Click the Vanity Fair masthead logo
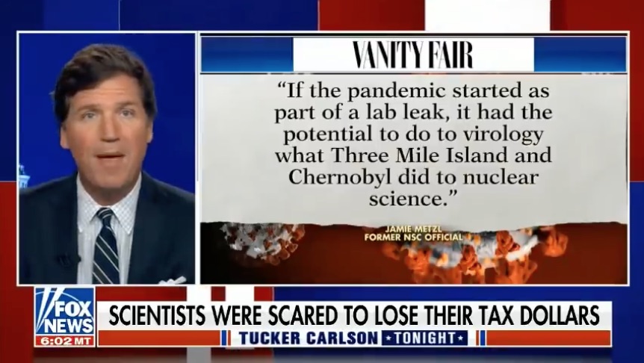The width and height of the screenshot is (644, 363). (x=413, y=55)
